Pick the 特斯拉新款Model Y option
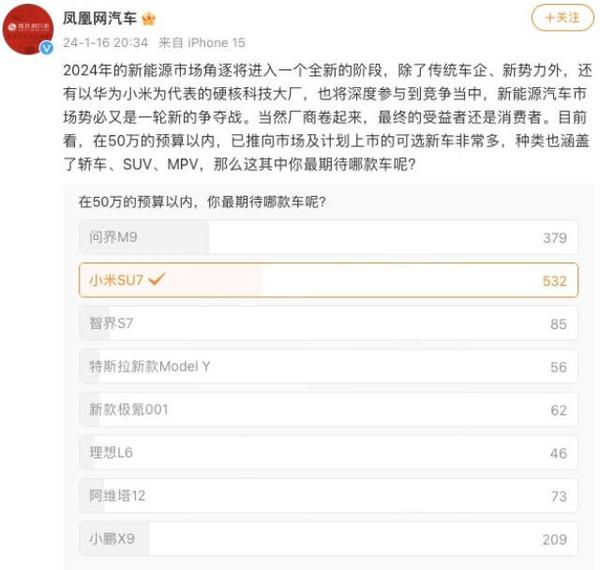This screenshot has width=600, height=570. coord(328,366)
